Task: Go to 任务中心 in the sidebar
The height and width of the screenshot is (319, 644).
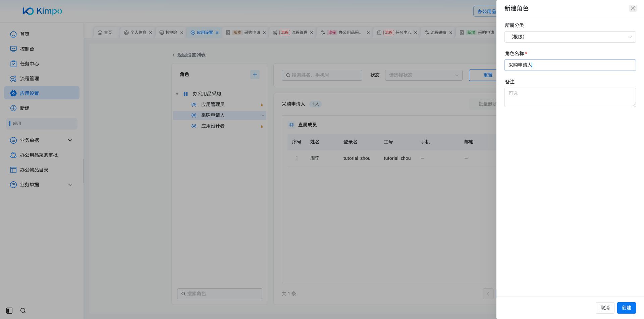Action: click(x=42, y=64)
